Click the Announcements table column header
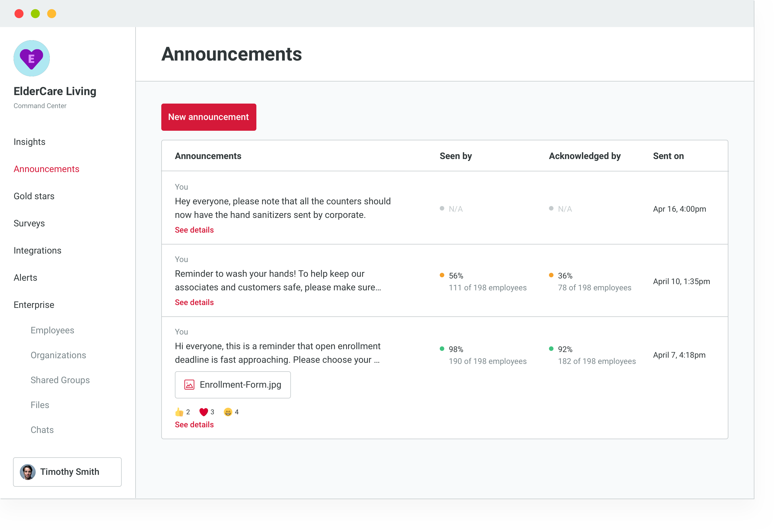This screenshot has width=781, height=532. (208, 156)
